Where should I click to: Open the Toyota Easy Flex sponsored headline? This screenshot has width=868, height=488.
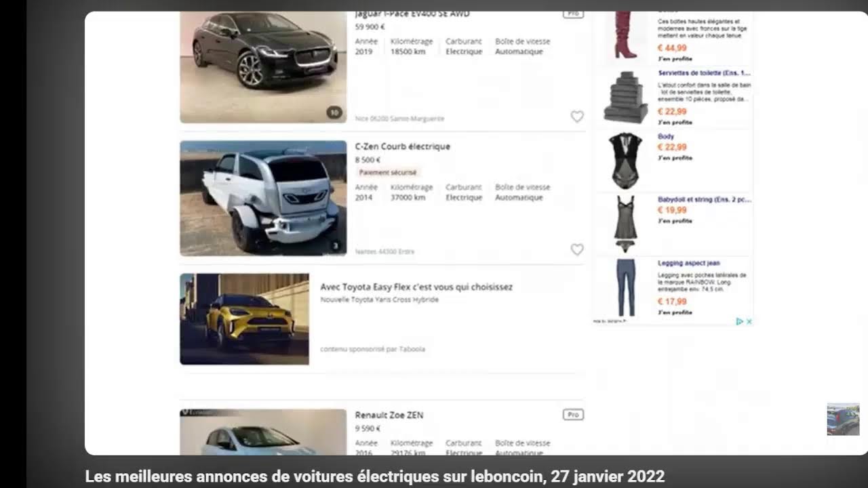[x=416, y=287]
